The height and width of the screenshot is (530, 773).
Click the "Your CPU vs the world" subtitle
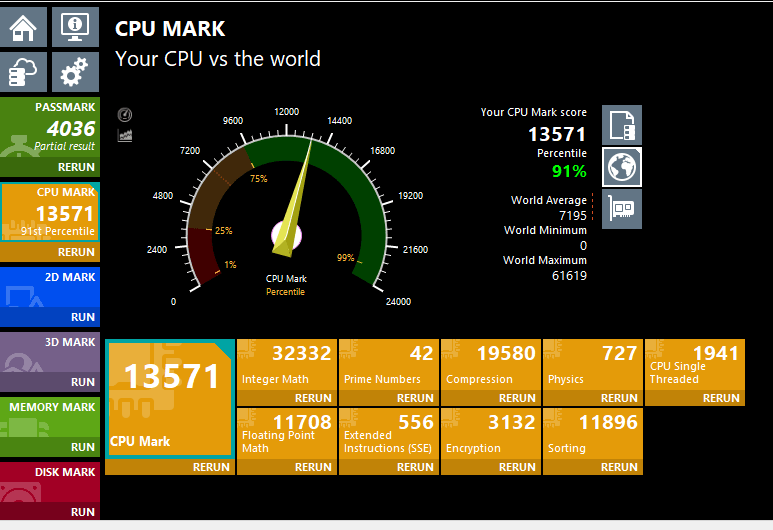[x=218, y=59]
